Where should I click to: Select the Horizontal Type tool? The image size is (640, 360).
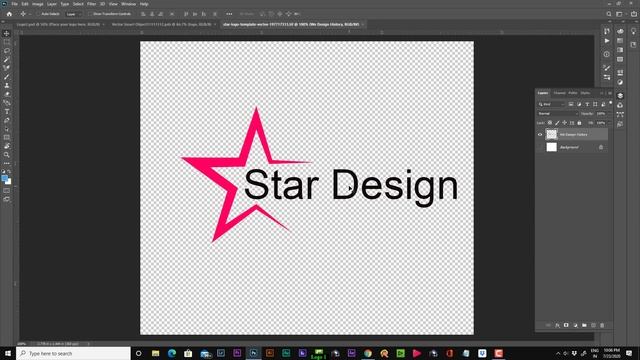(7, 111)
